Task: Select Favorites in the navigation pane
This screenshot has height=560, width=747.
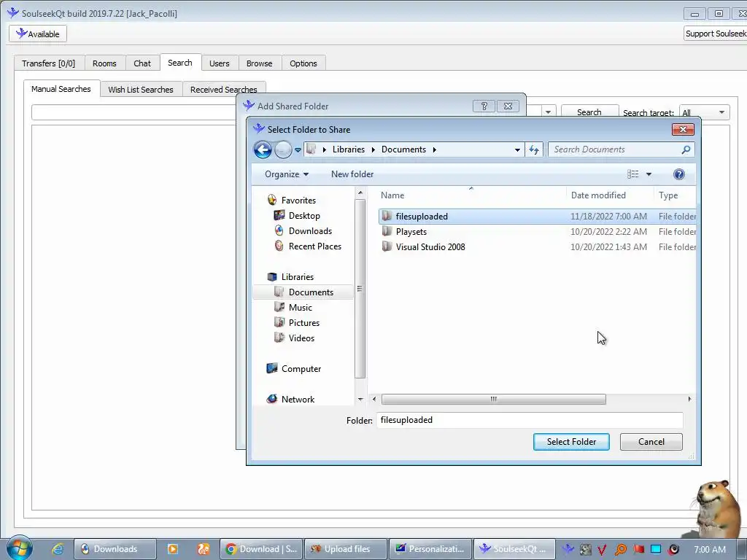Action: pos(298,201)
